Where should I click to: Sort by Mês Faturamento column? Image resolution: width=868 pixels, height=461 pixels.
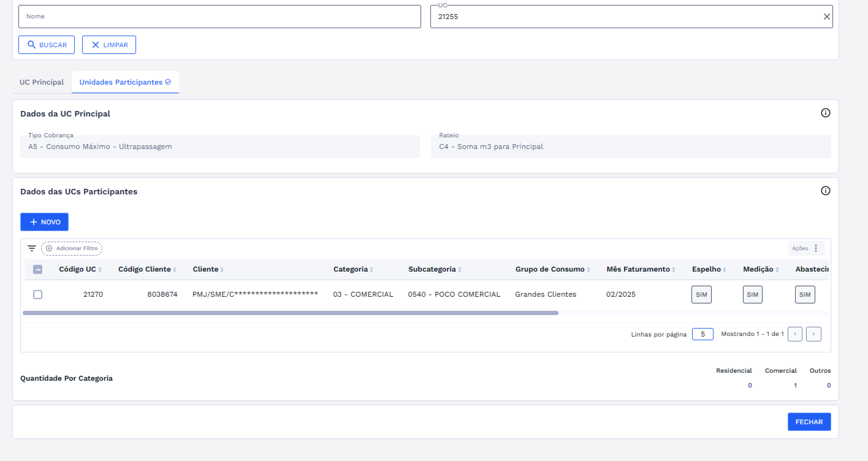[x=673, y=270]
